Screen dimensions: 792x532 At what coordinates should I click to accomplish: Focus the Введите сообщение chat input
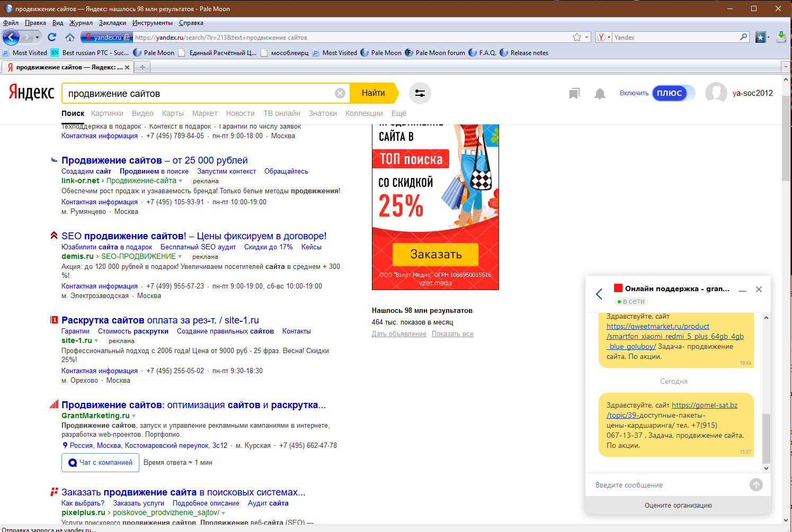669,485
